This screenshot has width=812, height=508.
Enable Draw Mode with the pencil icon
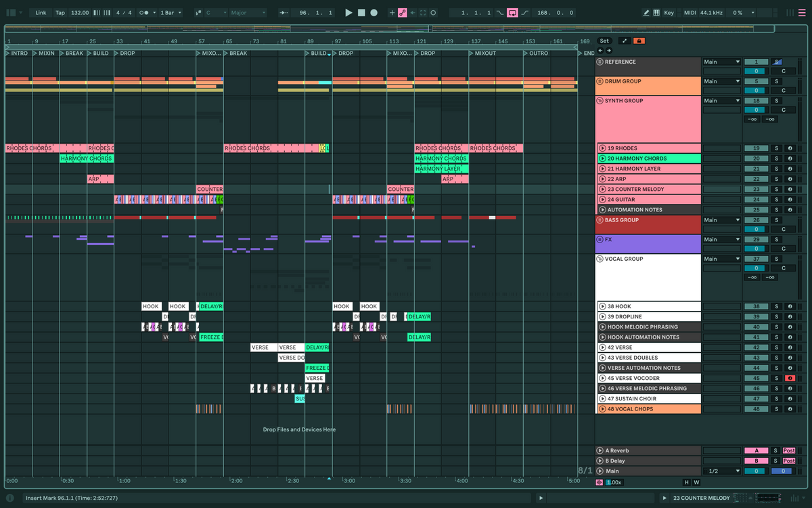tap(646, 12)
